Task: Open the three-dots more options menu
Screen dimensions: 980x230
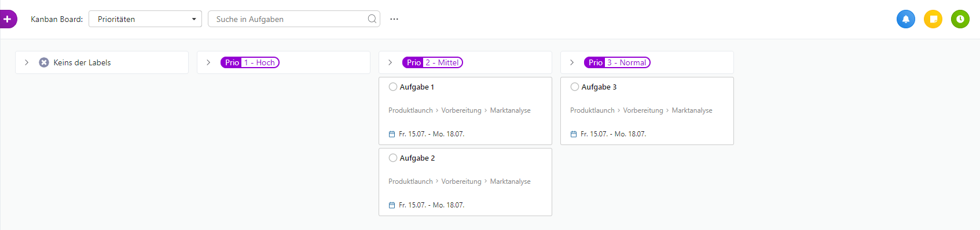Action: click(x=394, y=19)
